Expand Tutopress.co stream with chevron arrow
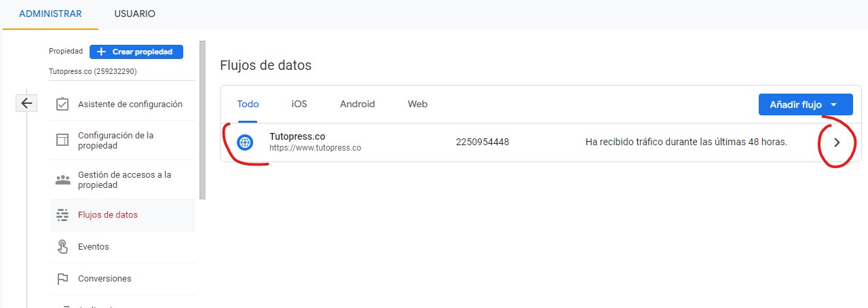 click(837, 142)
